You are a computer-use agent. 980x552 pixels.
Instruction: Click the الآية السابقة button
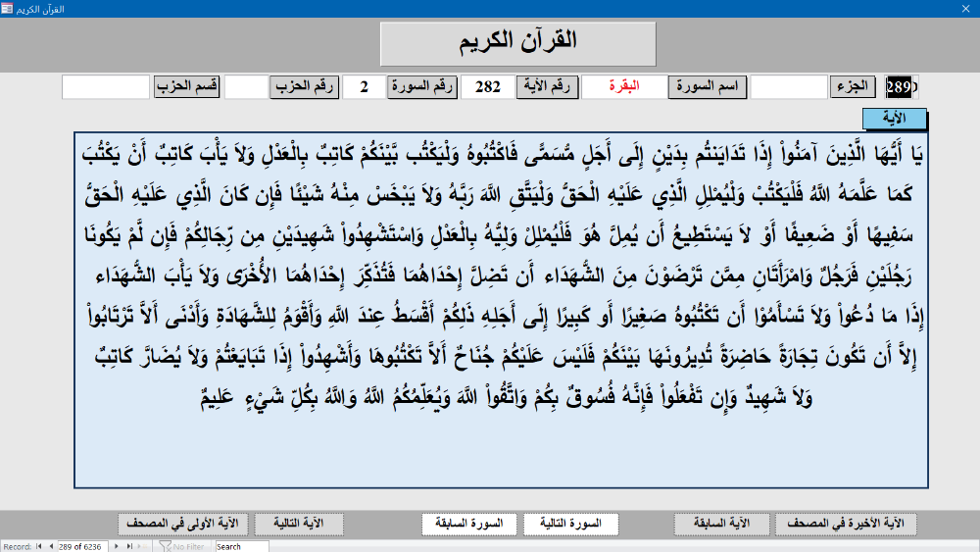tap(721, 524)
